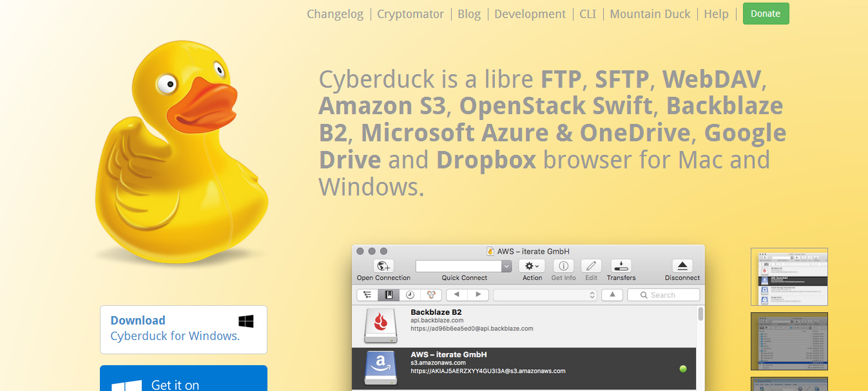Click the Get Info icon
Viewport: 868px width, 391px height.
tap(564, 266)
